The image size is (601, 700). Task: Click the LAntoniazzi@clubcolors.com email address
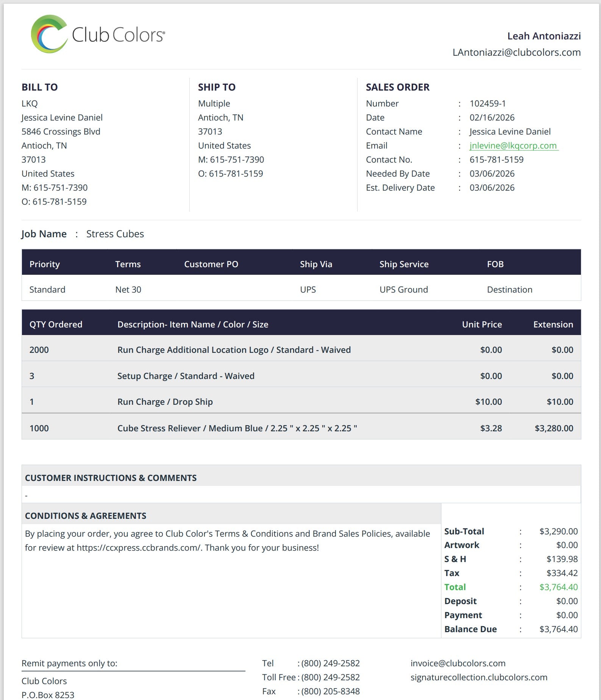click(x=516, y=52)
